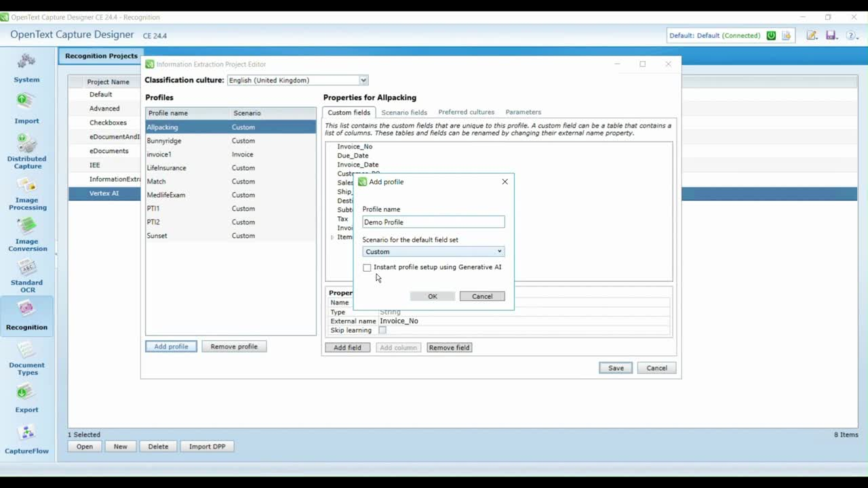Select the eDocuments project in list
The width and height of the screenshot is (868, 488).
tap(108, 151)
